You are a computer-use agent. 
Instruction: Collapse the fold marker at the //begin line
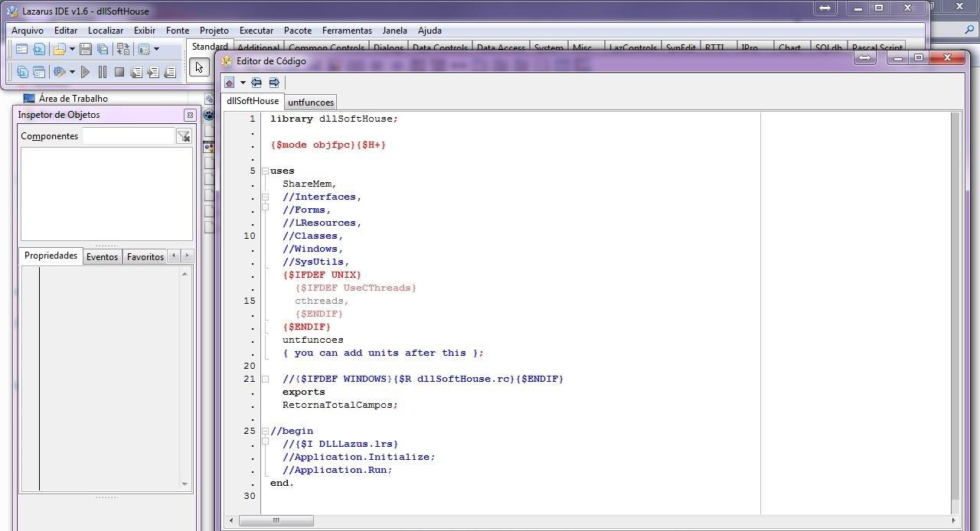pyautogui.click(x=265, y=431)
